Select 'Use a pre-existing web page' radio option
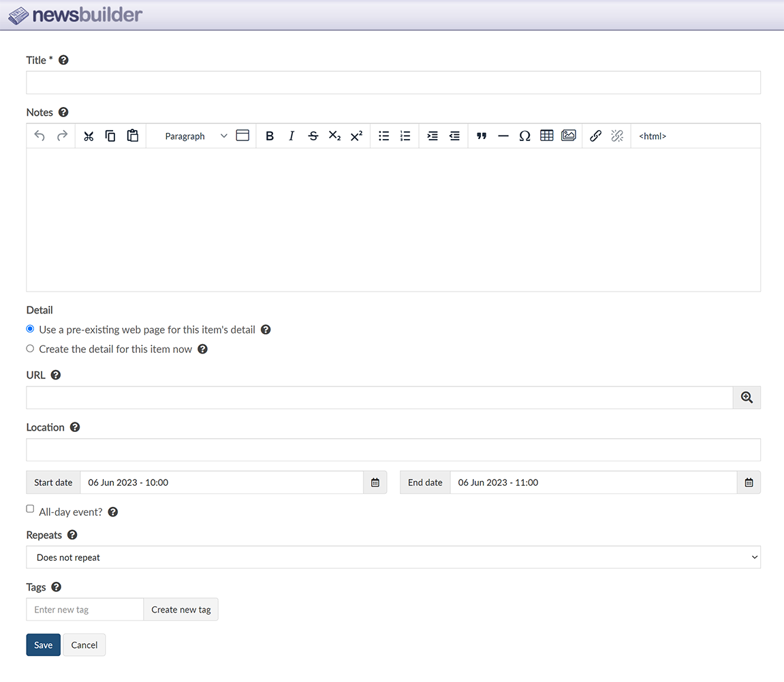The height and width of the screenshot is (682, 784). point(30,329)
